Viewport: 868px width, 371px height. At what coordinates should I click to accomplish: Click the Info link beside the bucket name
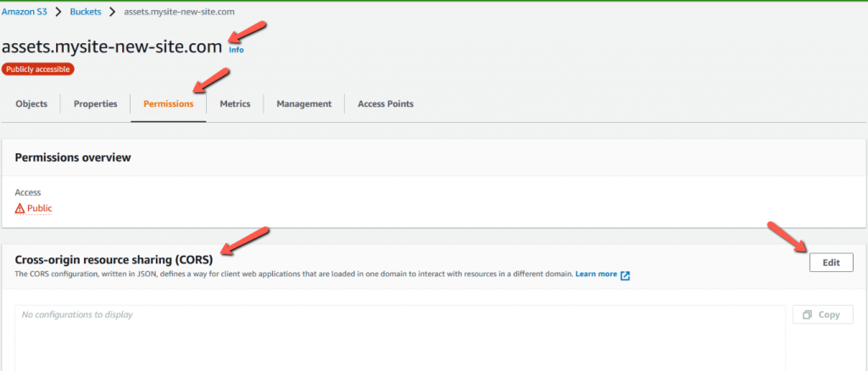(236, 50)
